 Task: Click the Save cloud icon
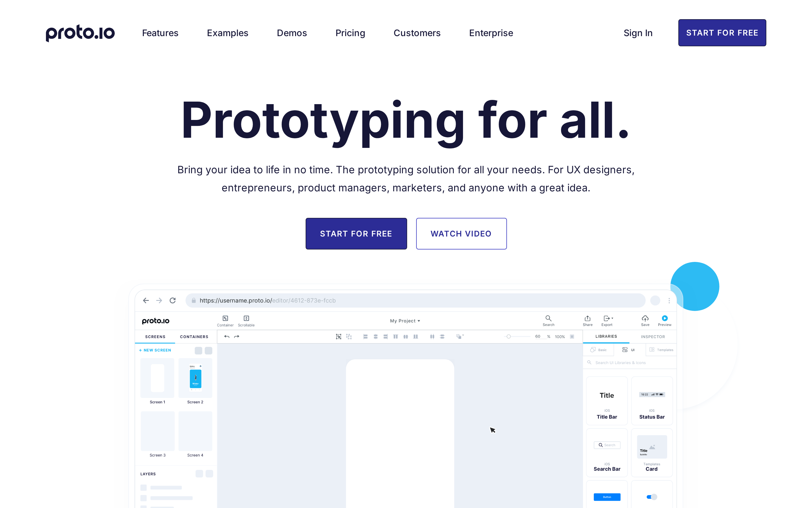click(645, 318)
